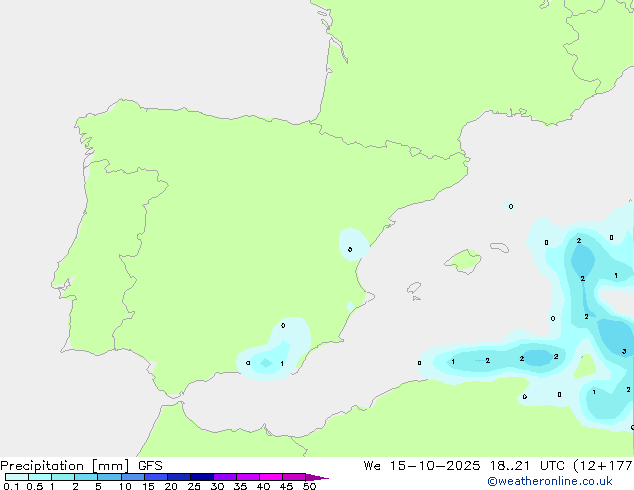
Task: Select the 2–5 mm legend color swatch
Action: click(86, 477)
